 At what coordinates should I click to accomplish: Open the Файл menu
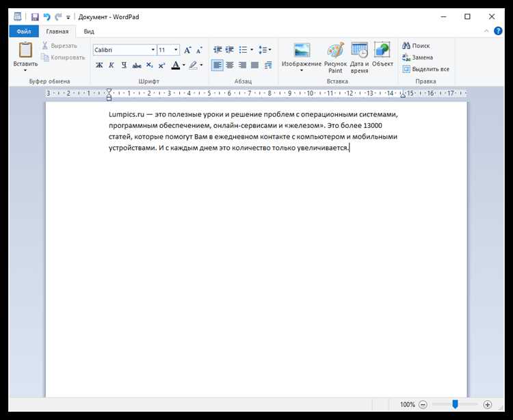pos(24,31)
